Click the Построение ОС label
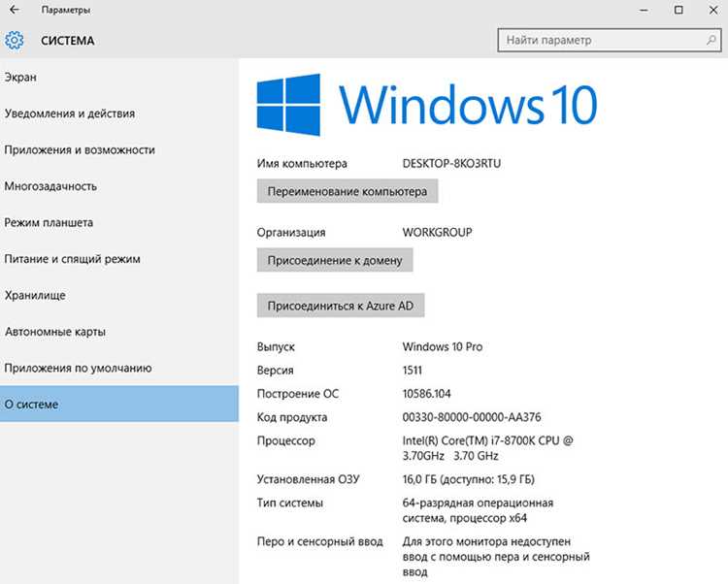 point(298,394)
